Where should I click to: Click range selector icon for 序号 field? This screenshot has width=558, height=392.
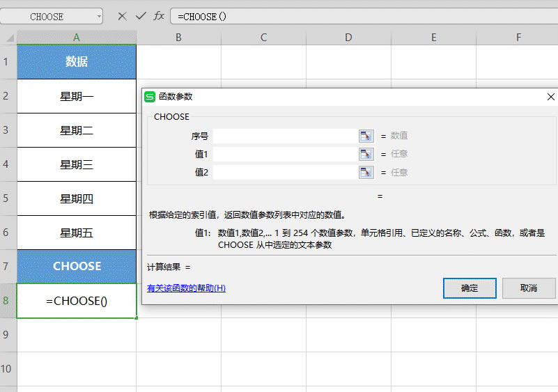click(366, 136)
